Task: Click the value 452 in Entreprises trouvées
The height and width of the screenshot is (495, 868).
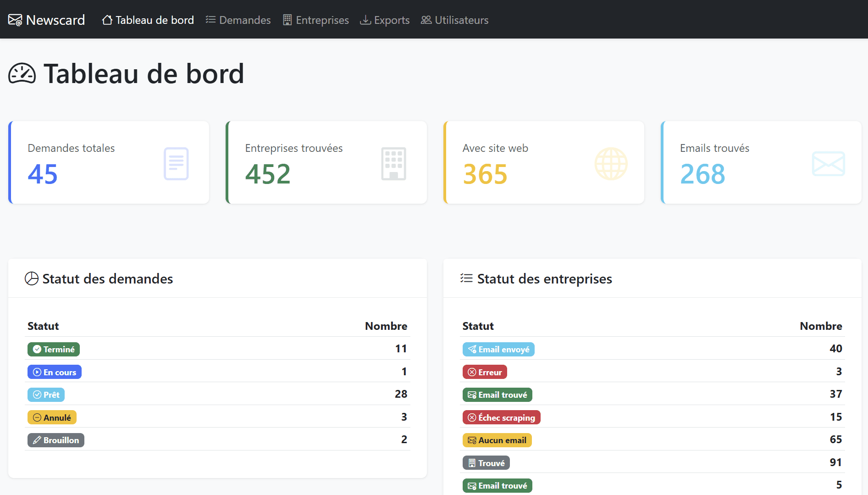Action: (x=268, y=174)
